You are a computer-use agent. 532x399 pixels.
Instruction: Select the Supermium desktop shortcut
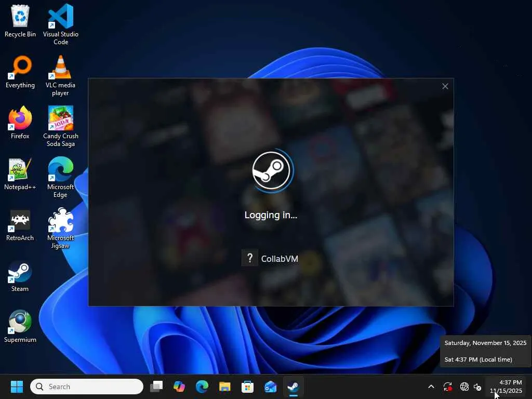coord(20,326)
